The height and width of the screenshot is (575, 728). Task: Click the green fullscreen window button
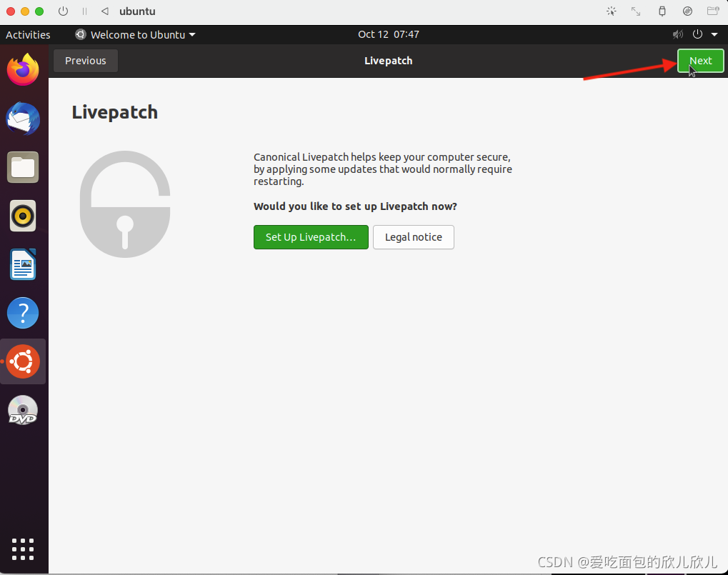[x=39, y=11]
